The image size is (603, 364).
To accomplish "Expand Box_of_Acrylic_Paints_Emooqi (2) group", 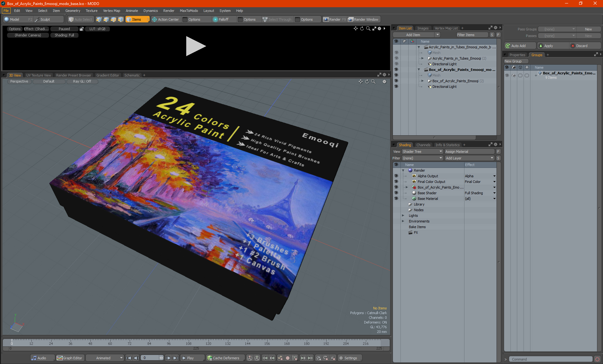I will coord(422,81).
